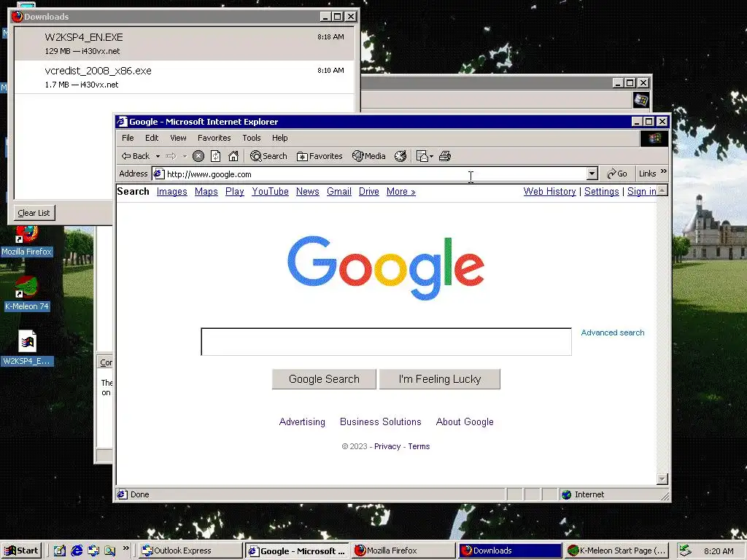Click the History icon in IE toolbar
Screen dimensions: 747x560
pos(400,156)
